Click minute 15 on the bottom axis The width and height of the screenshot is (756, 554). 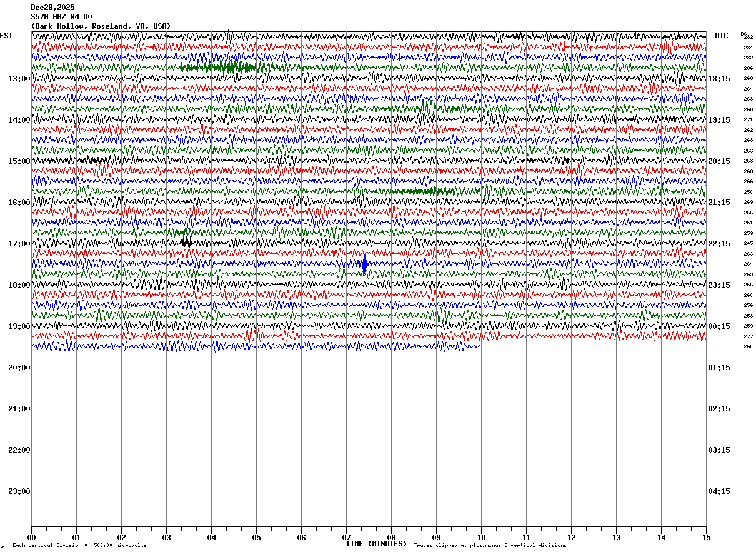pyautogui.click(x=706, y=537)
